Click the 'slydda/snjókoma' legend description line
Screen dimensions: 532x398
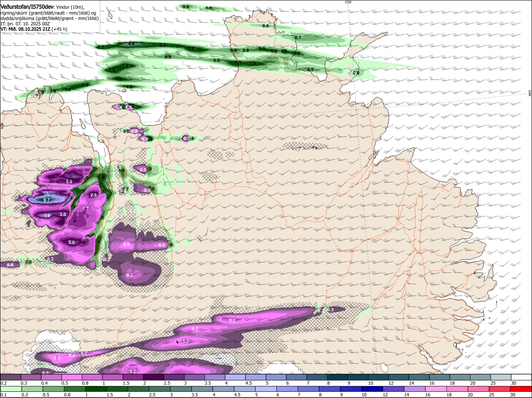click(49, 18)
